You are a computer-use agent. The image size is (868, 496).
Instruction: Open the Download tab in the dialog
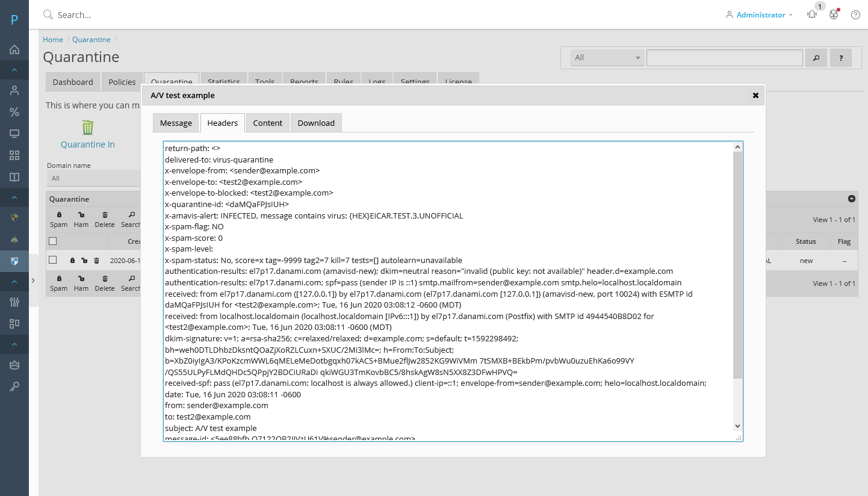pos(316,123)
